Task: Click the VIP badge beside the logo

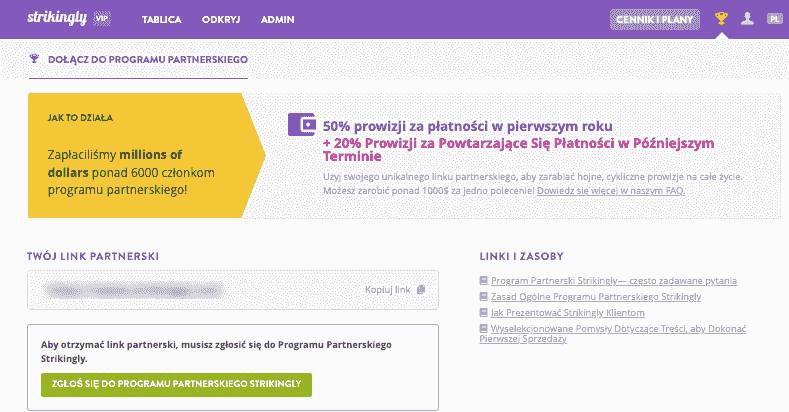Action: (102, 19)
